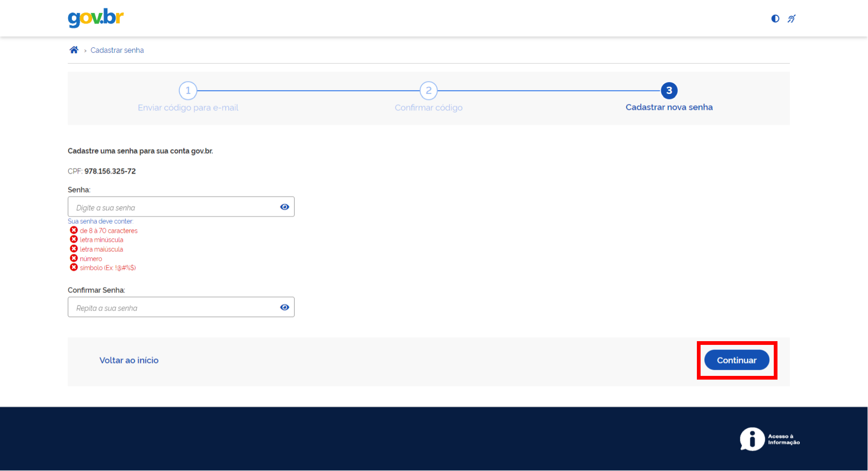Select step 3 circle in the stepper
The height and width of the screenshot is (471, 868).
click(669, 91)
